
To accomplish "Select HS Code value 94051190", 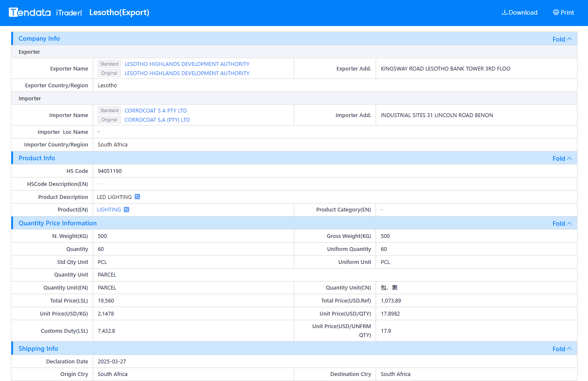I will 110,171.
